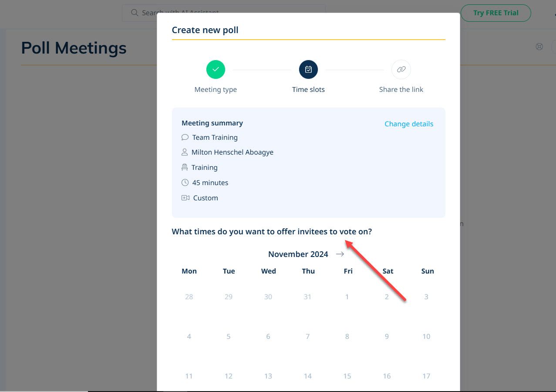Click the clock icon beside 45 minutes
Image resolution: width=556 pixels, height=392 pixels.
click(x=185, y=182)
